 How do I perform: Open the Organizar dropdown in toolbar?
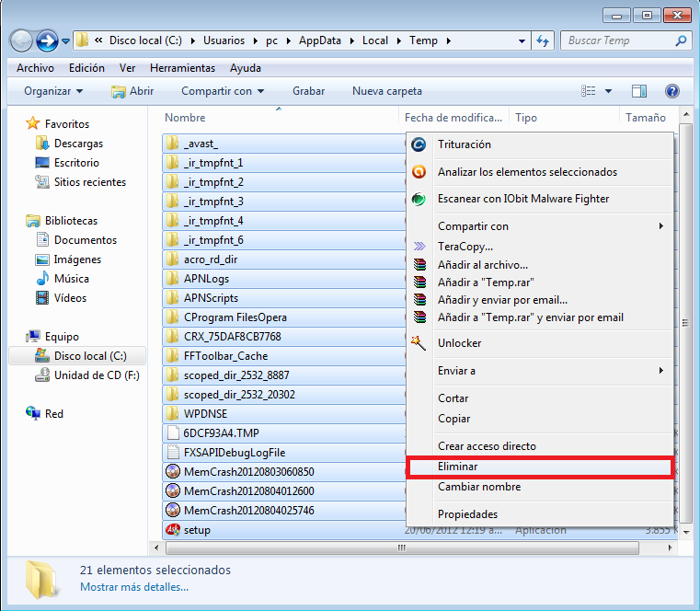point(53,91)
